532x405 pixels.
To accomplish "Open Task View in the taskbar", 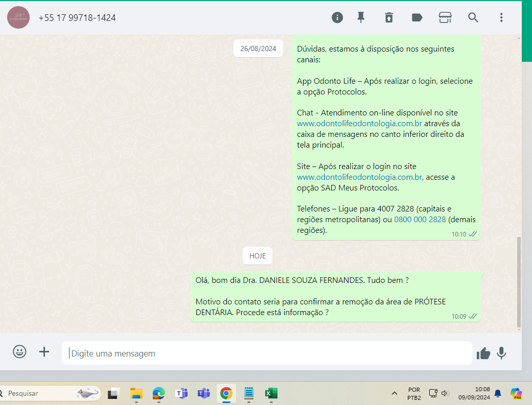I will click(x=113, y=393).
